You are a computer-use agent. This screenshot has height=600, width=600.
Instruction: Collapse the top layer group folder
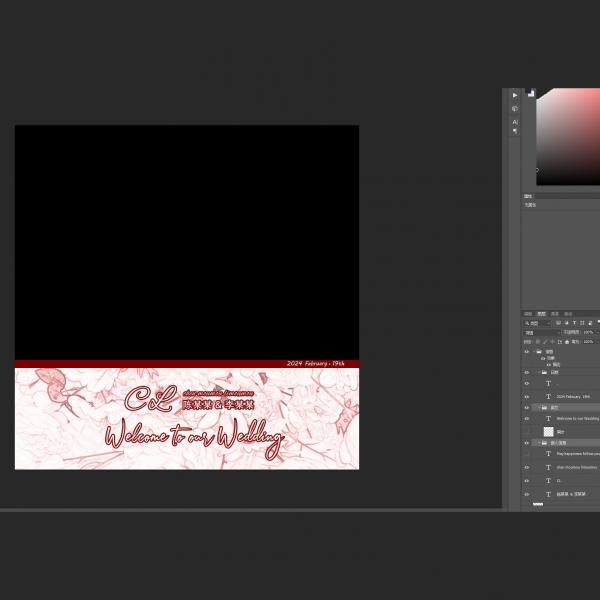538,352
